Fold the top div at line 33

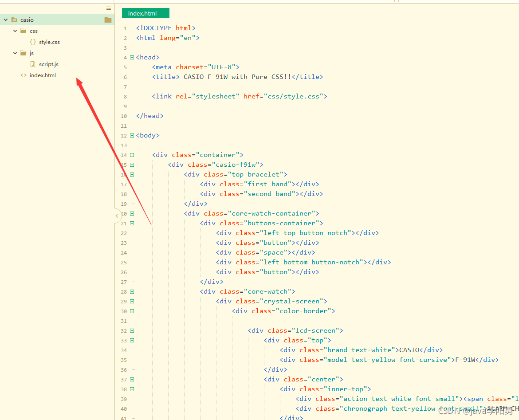pos(132,340)
